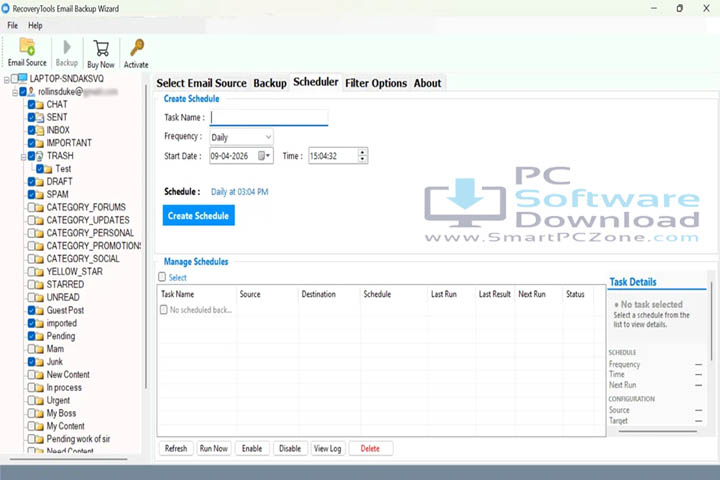
Task: Click the View Log button
Action: coord(327,448)
